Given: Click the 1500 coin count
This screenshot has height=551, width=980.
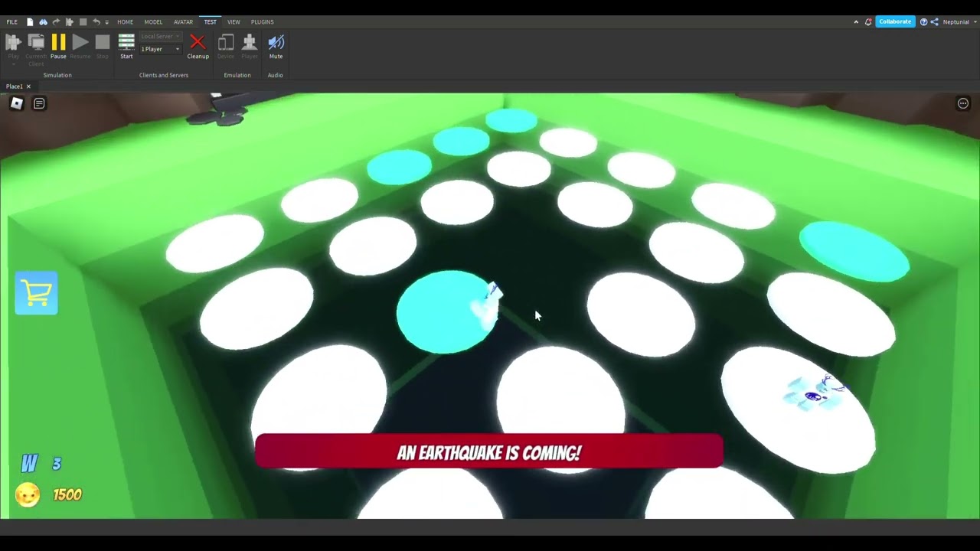Looking at the screenshot, I should click(67, 495).
